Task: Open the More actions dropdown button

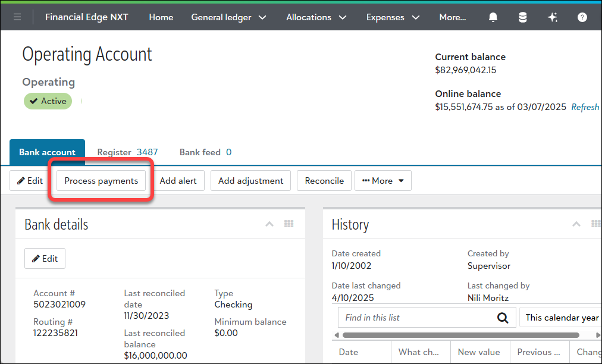Action: pyautogui.click(x=383, y=181)
